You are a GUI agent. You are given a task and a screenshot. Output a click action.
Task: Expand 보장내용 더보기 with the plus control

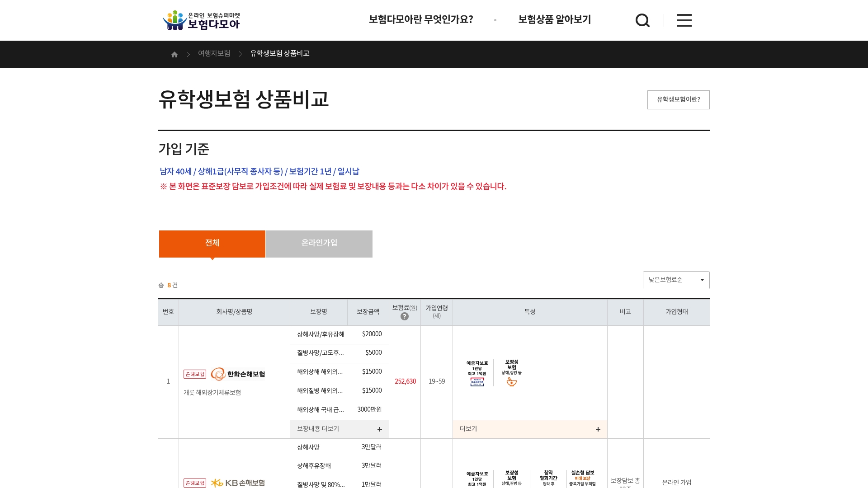(380, 429)
